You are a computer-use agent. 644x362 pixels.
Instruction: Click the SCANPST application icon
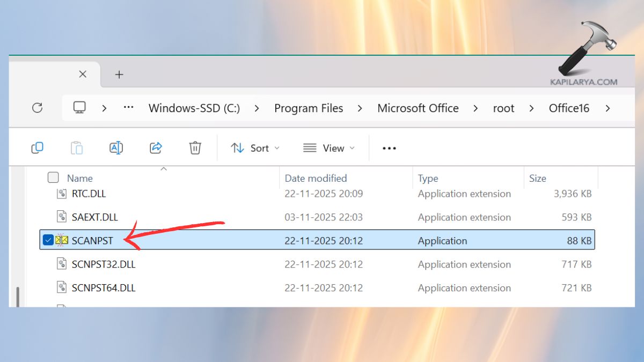62,241
